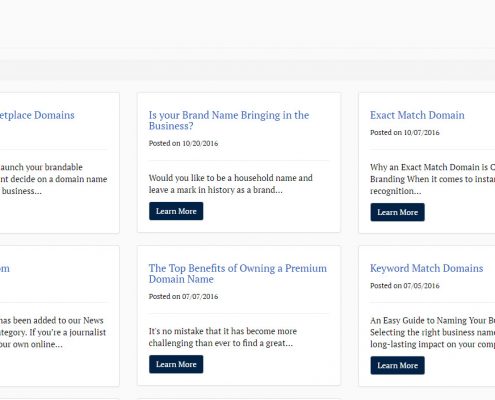Click the 'Why an Exact Match Domain' excerpt text
495x400 pixels.
[432, 179]
